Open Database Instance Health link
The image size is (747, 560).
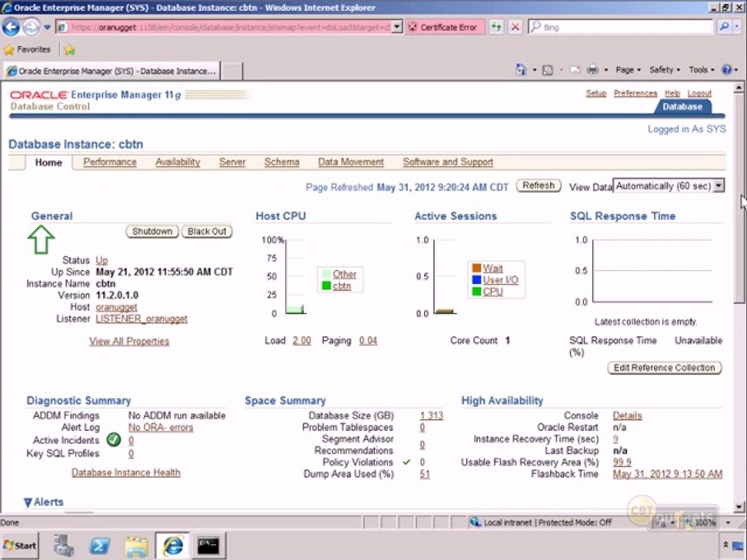click(126, 472)
